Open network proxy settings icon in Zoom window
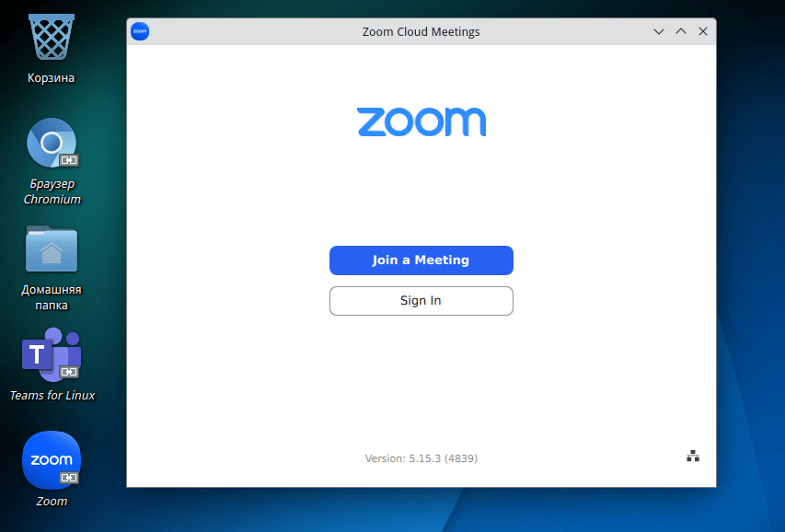 [693, 456]
